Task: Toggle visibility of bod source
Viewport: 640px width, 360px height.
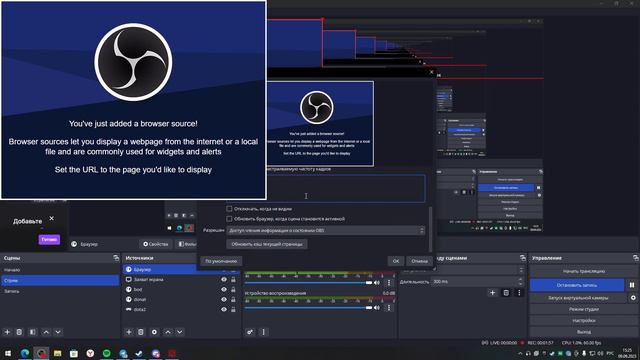Action: point(224,289)
